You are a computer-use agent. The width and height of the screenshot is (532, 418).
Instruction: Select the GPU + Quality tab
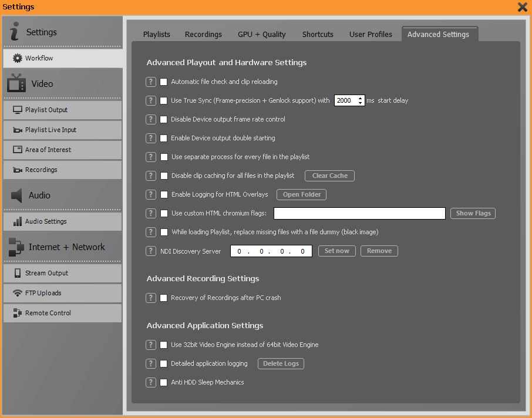(x=261, y=34)
